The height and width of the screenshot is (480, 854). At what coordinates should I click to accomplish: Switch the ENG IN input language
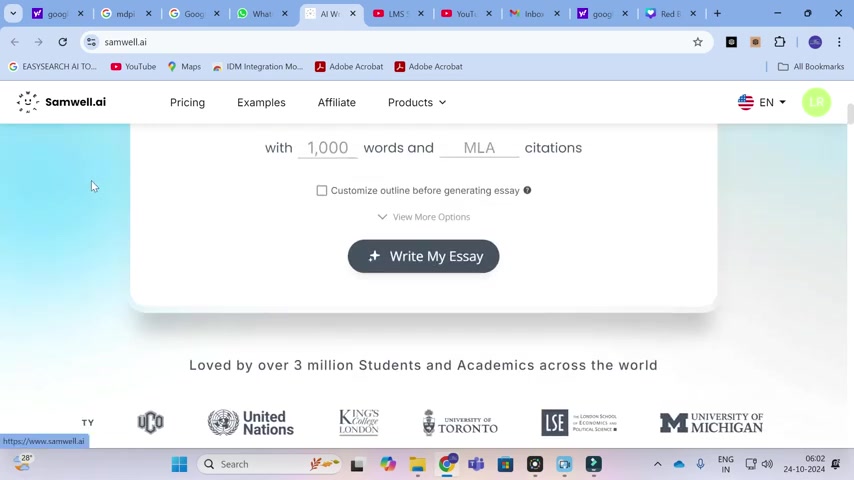point(725,464)
